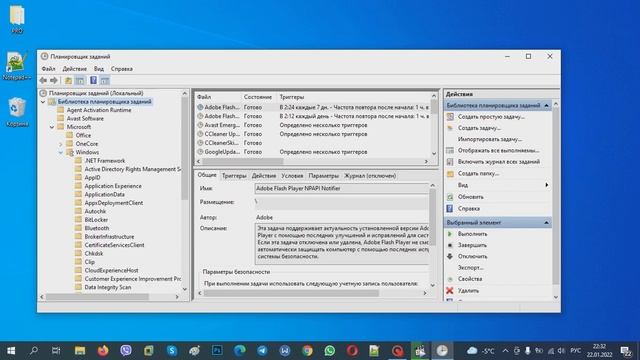Click the Имя name field

342,189
